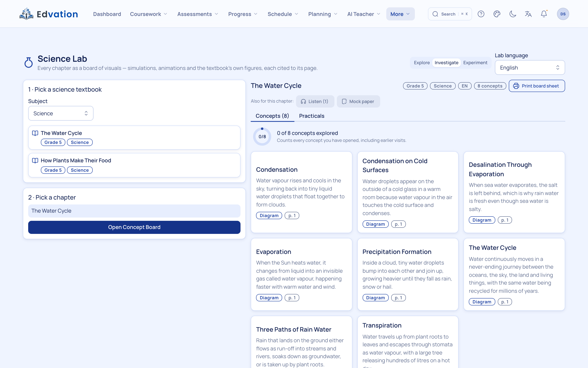588x368 pixels.
Task: Click the 0/8 progress ring
Action: coord(262,137)
